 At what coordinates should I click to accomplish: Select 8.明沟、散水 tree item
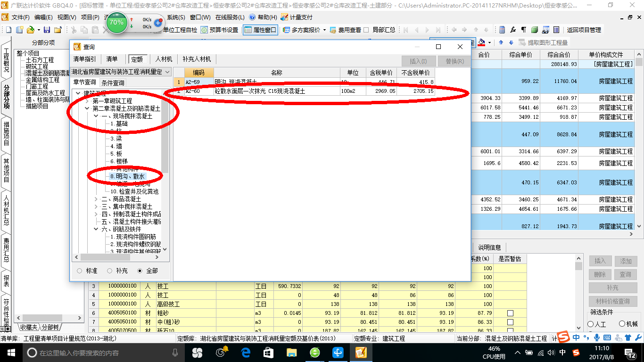click(x=128, y=176)
